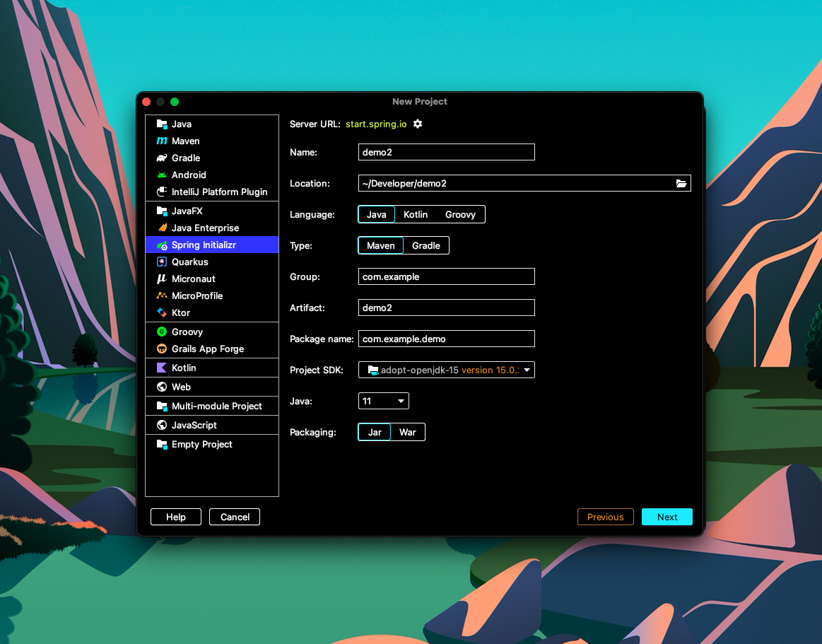Click the Package name input field
The height and width of the screenshot is (644, 822).
point(447,339)
